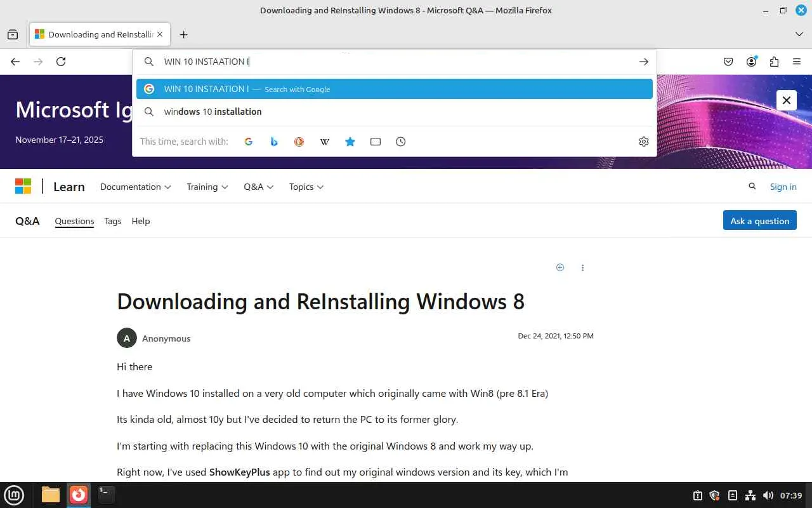Open the network connections tray icon
This screenshot has height=508, width=812.
[750, 495]
